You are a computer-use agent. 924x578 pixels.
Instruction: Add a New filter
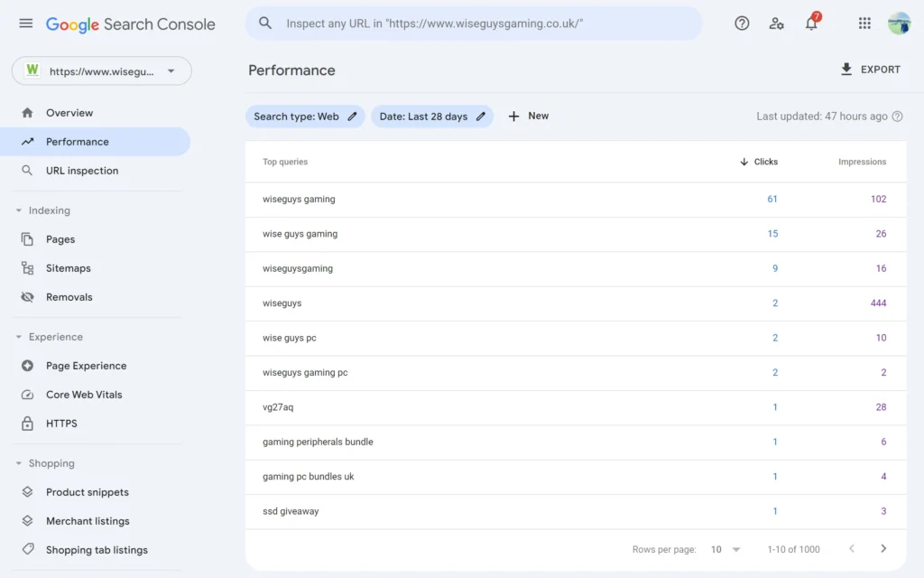[529, 117]
